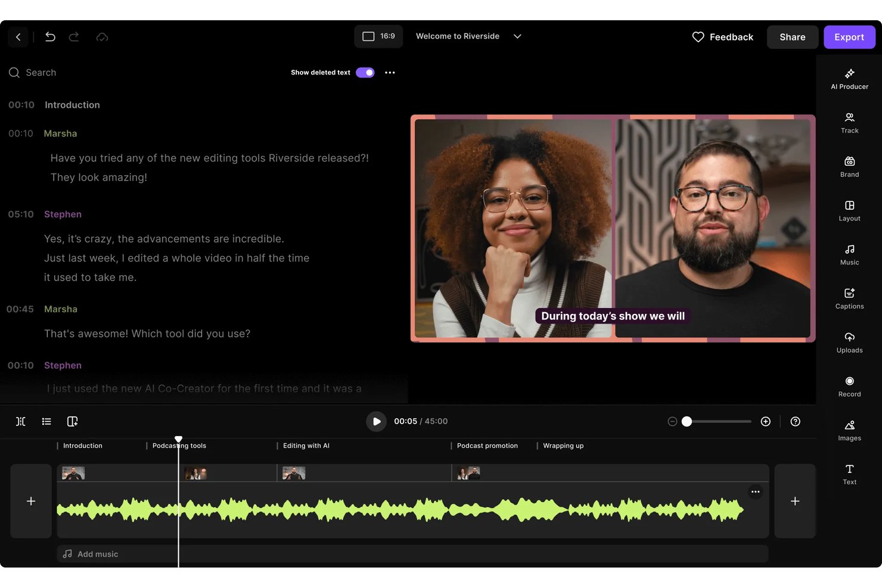Select the clip thumbnail under Editing with AI

[294, 474]
